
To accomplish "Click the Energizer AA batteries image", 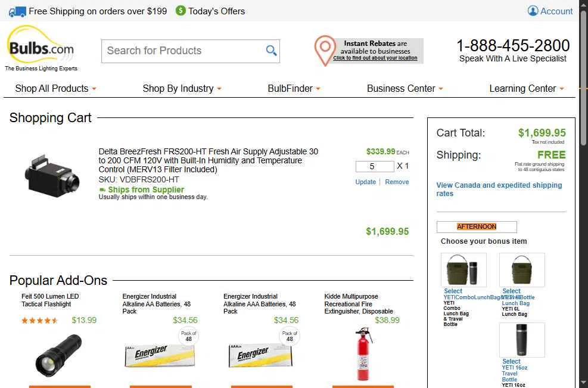I will point(160,355).
